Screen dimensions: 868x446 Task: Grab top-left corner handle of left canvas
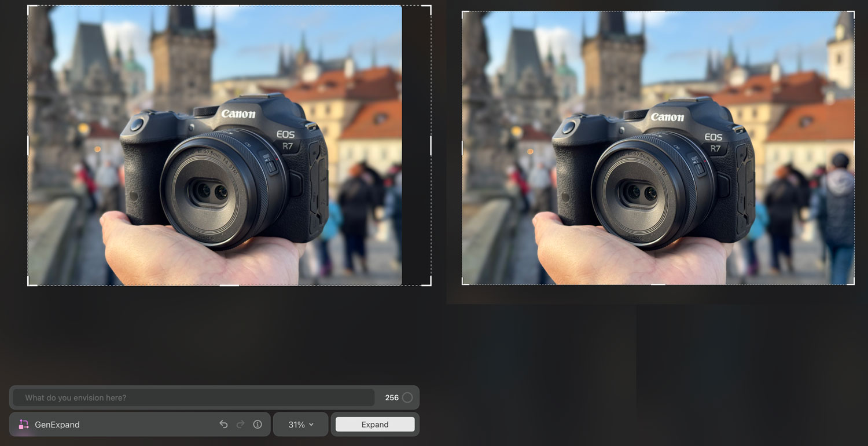(x=28, y=6)
